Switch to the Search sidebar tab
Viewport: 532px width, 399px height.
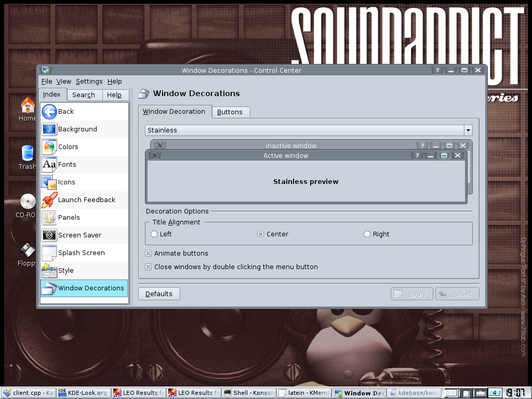[84, 95]
